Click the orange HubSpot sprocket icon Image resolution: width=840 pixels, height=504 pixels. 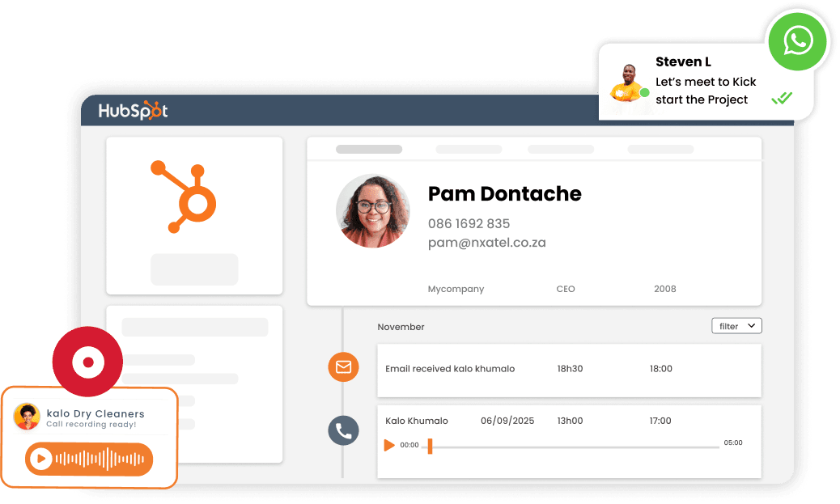(x=184, y=197)
